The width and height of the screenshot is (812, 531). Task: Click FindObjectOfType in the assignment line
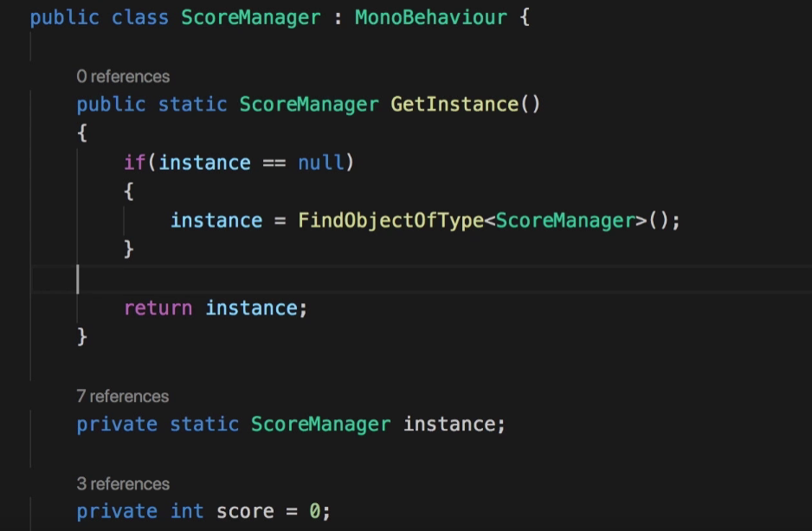[x=390, y=220]
